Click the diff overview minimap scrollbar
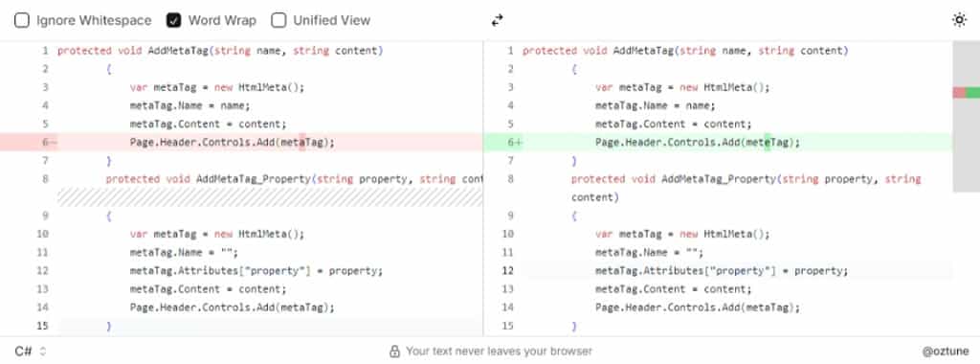980x364 pixels. tap(967, 116)
